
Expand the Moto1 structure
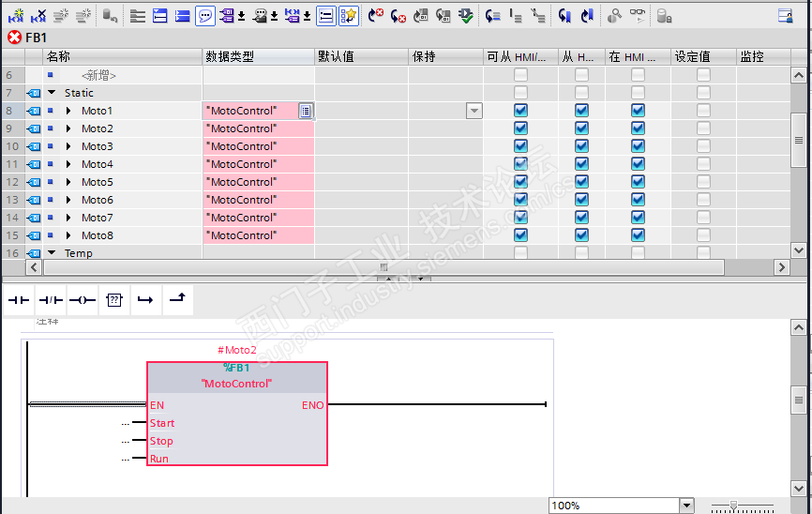[68, 111]
